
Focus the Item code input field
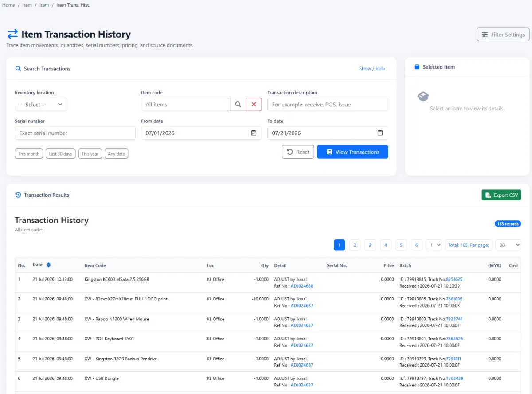coord(185,105)
